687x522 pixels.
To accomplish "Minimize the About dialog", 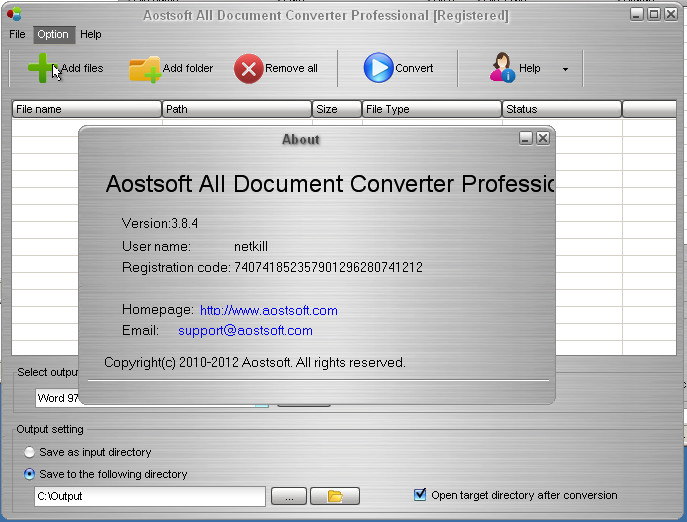I will [526, 138].
